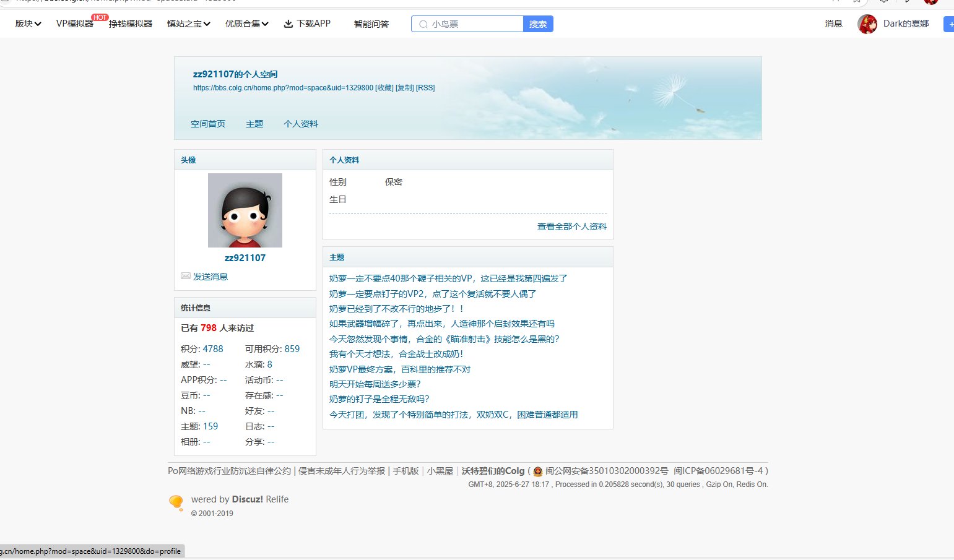Expand the 优质合集 dropdown menu

[246, 24]
